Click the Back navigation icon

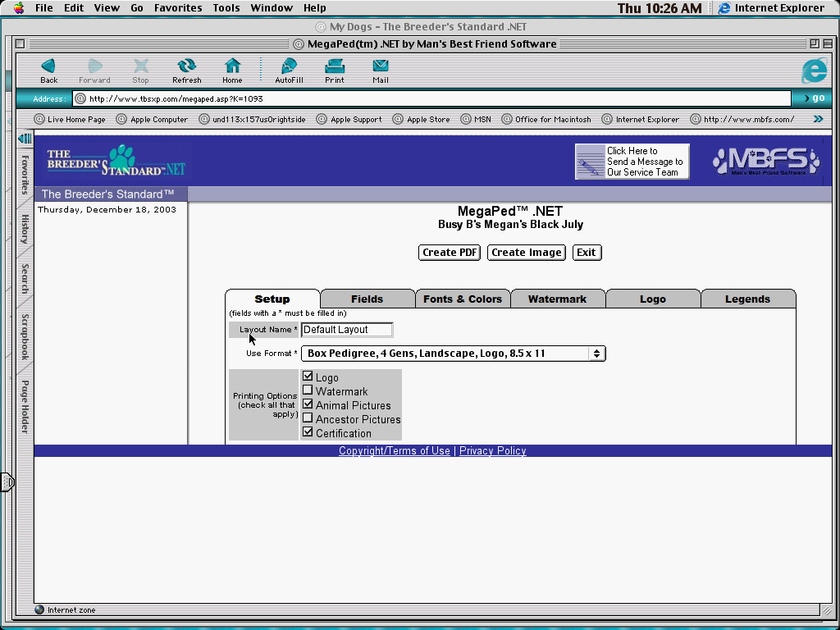tap(48, 66)
